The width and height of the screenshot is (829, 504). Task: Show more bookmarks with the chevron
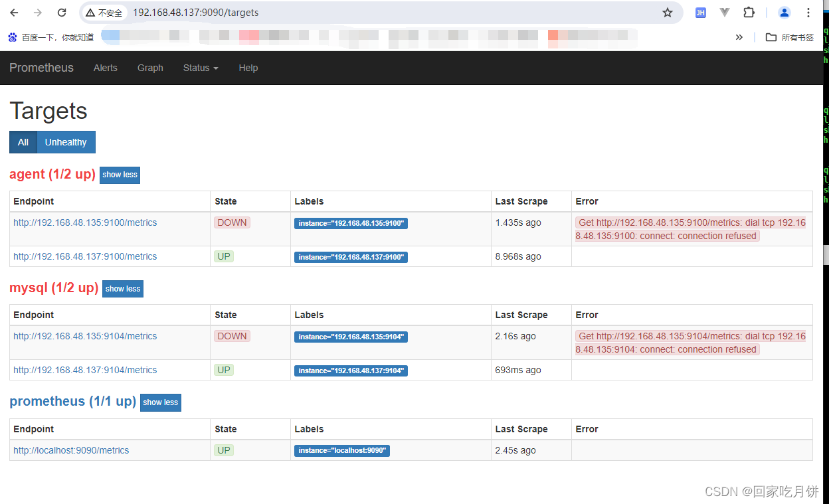pyautogui.click(x=739, y=37)
